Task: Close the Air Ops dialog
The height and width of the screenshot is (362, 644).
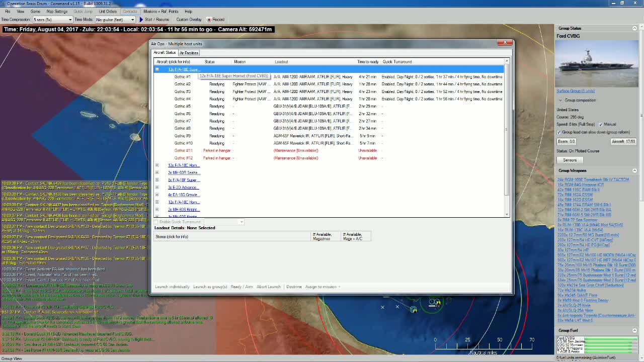Action: (x=505, y=43)
